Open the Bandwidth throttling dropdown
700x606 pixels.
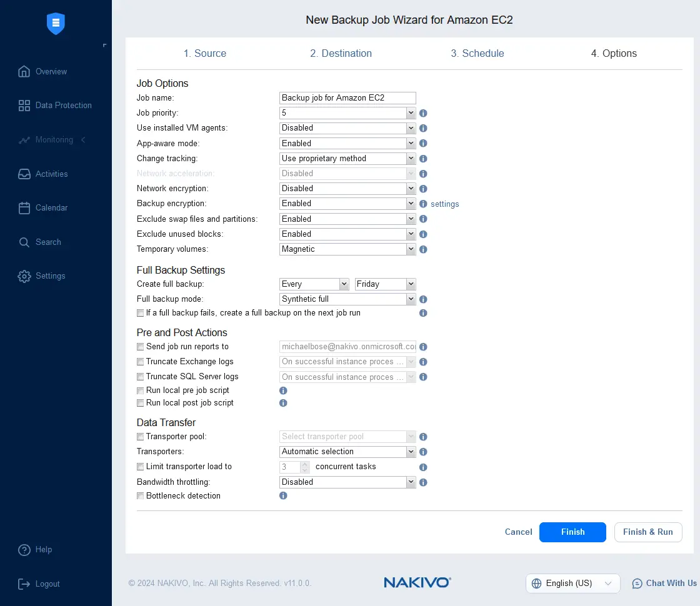[347, 482]
